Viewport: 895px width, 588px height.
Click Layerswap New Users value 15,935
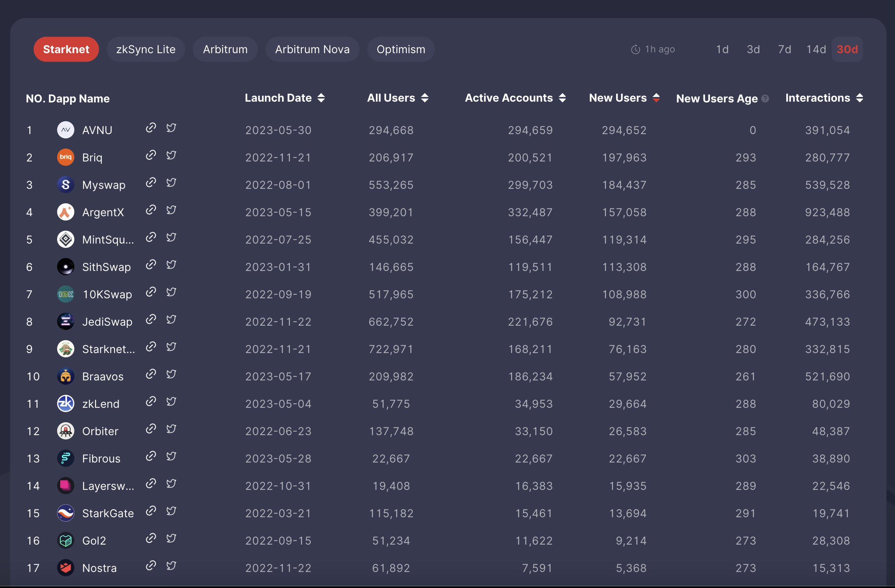pyautogui.click(x=628, y=486)
